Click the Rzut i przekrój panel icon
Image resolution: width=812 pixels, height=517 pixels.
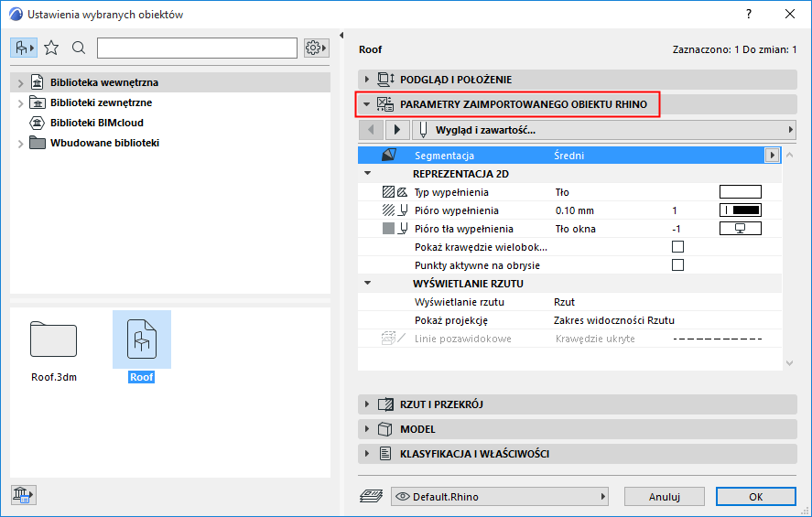[x=385, y=404]
